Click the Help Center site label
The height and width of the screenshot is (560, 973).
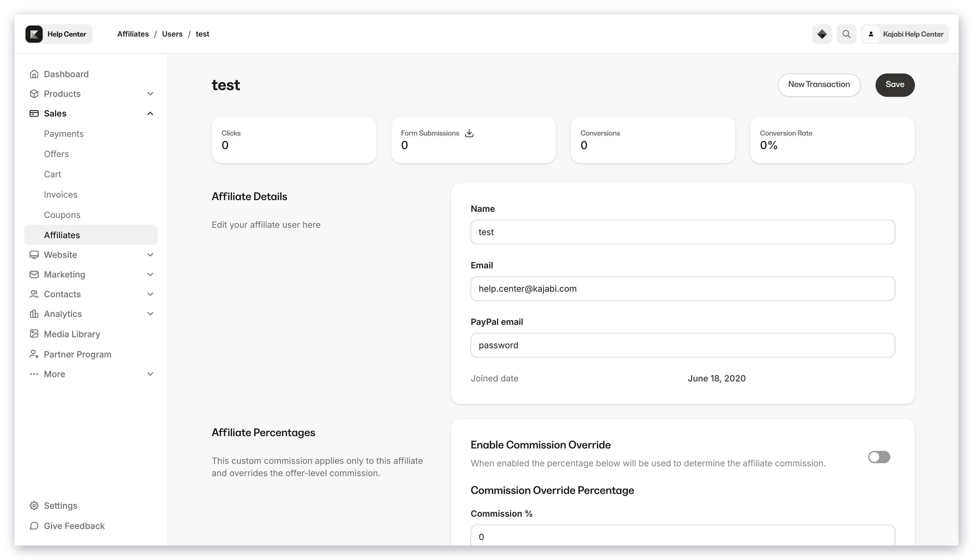(66, 34)
